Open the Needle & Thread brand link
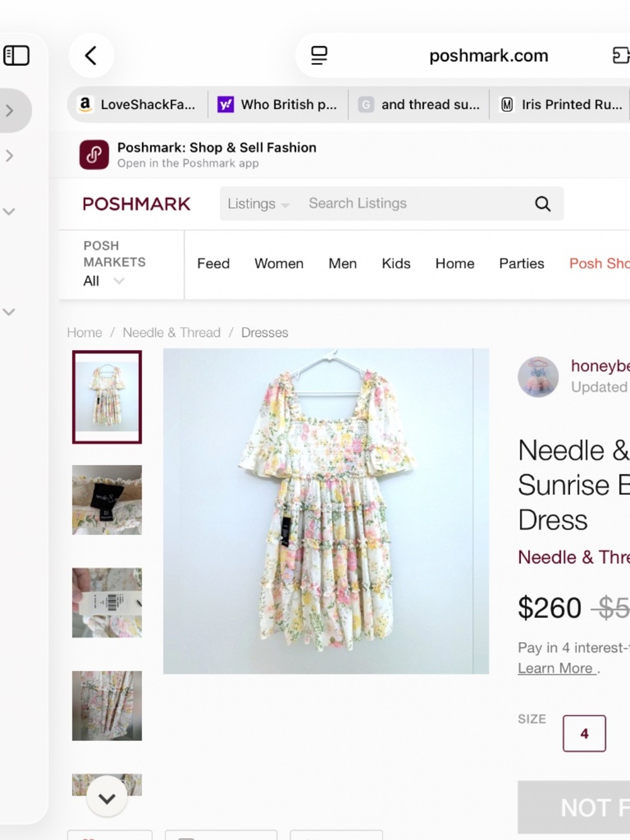 click(572, 558)
